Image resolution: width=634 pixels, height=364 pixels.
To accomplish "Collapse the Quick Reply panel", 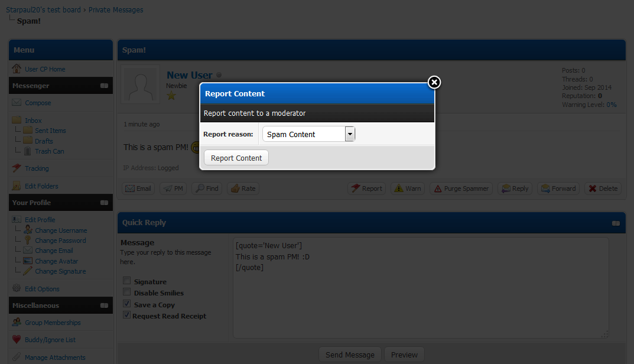I will tap(616, 223).
